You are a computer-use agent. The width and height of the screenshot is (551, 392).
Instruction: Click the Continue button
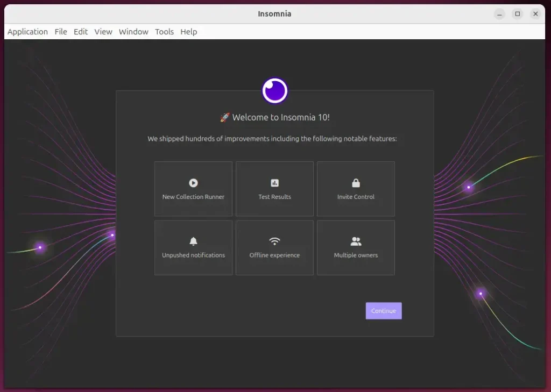click(x=383, y=311)
